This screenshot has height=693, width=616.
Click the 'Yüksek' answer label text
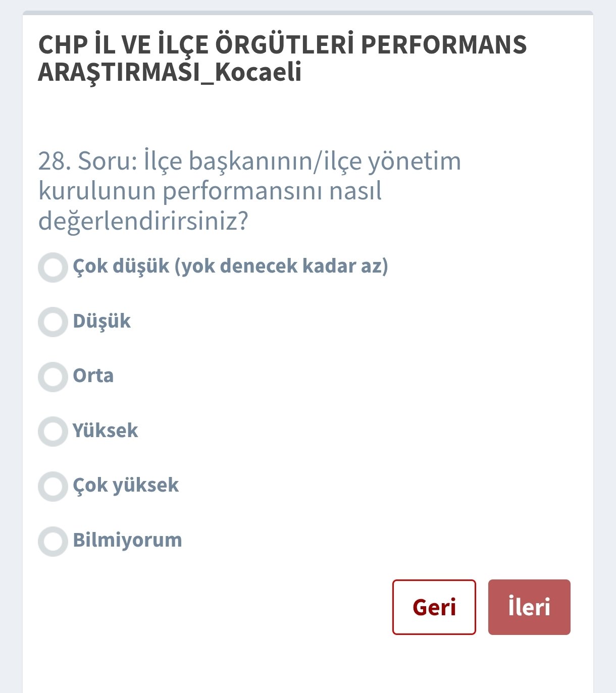point(105,431)
